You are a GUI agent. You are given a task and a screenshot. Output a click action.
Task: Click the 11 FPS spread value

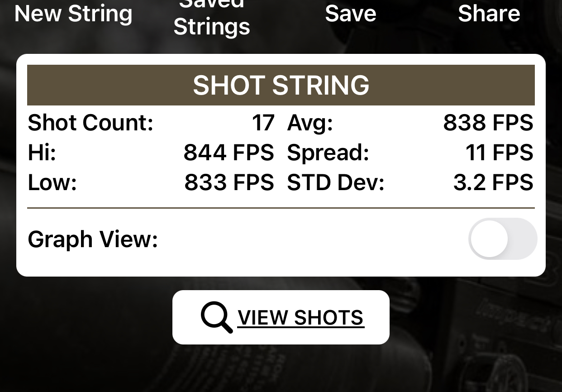pyautogui.click(x=500, y=153)
